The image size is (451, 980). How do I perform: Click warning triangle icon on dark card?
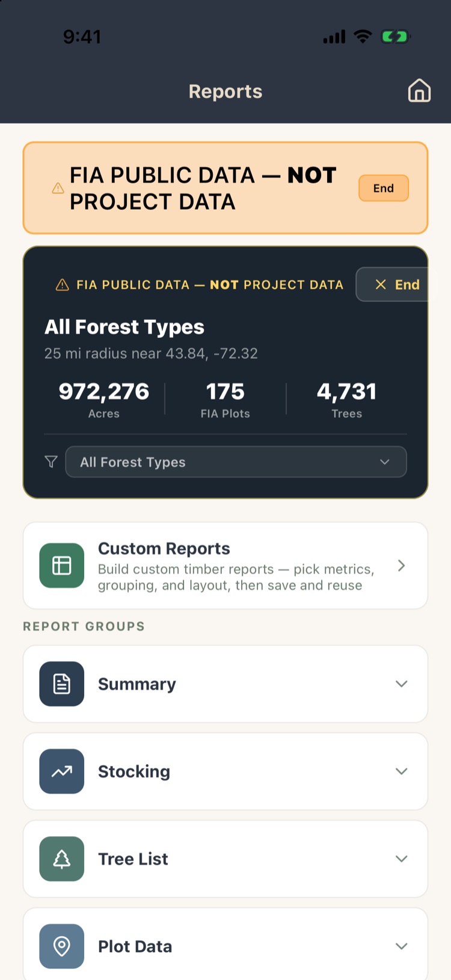point(62,284)
